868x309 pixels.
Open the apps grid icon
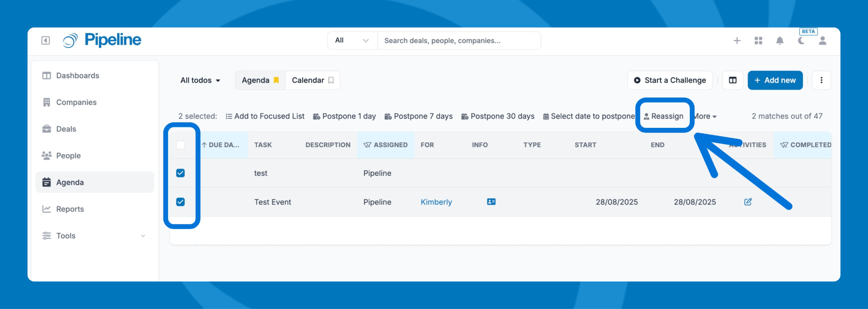pyautogui.click(x=759, y=41)
